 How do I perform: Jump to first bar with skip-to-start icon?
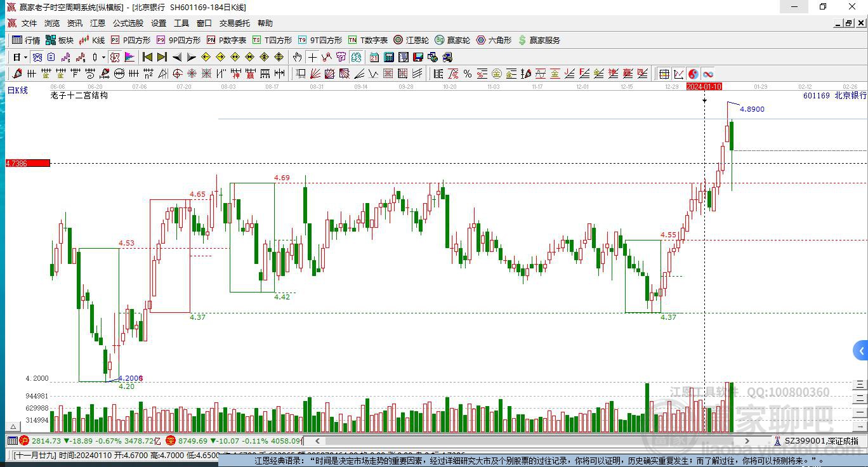pyautogui.click(x=147, y=57)
